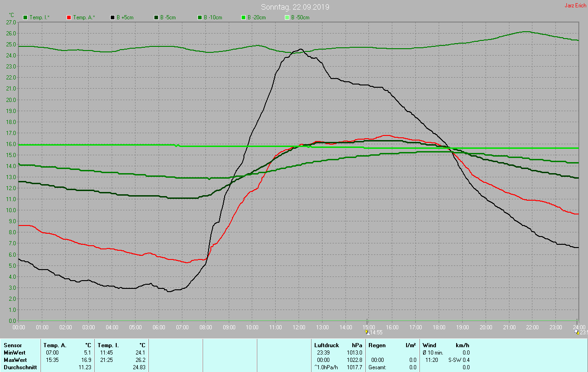Screen dimensions: 588x372
Task: Click the red Temp. A. legend swatch
Action: [x=69, y=17]
